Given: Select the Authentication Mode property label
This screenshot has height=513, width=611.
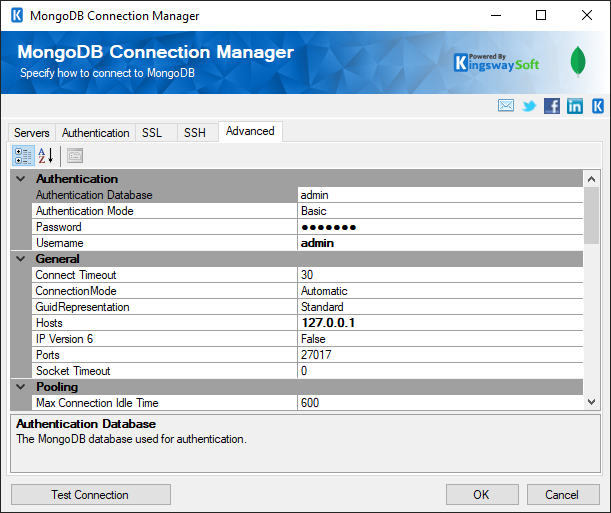Looking at the screenshot, I should pos(164,211).
